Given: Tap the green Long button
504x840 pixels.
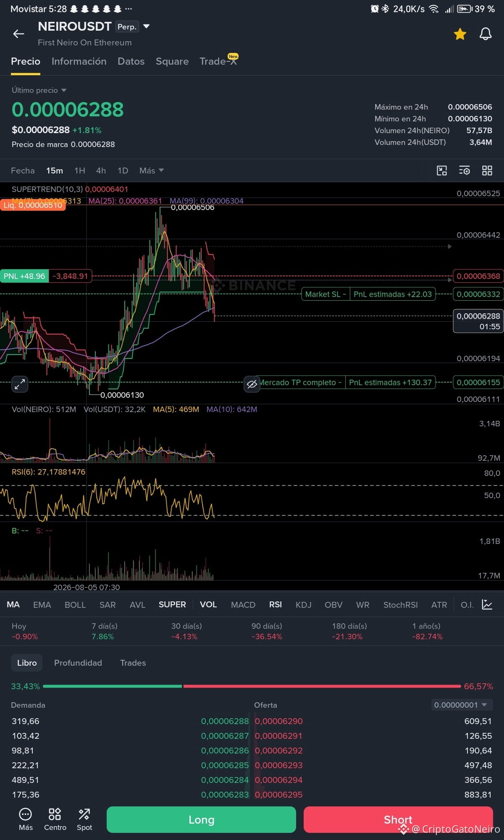Looking at the screenshot, I should 201,819.
